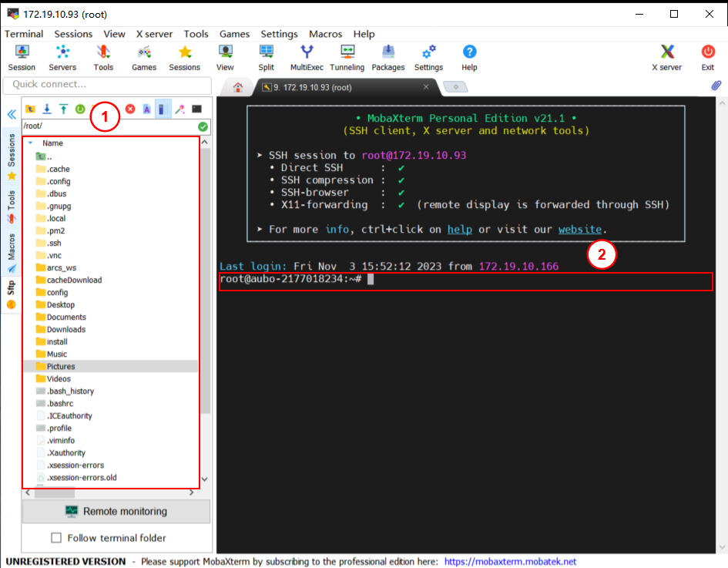Click the SFTP green refresh icon
This screenshot has height=568, width=728.
coord(80,109)
